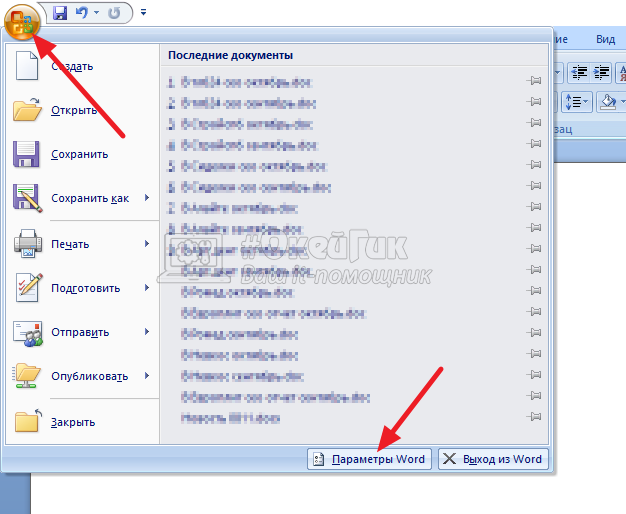This screenshot has height=514, width=626.
Task: Click the round Office button
Action: [x=22, y=22]
